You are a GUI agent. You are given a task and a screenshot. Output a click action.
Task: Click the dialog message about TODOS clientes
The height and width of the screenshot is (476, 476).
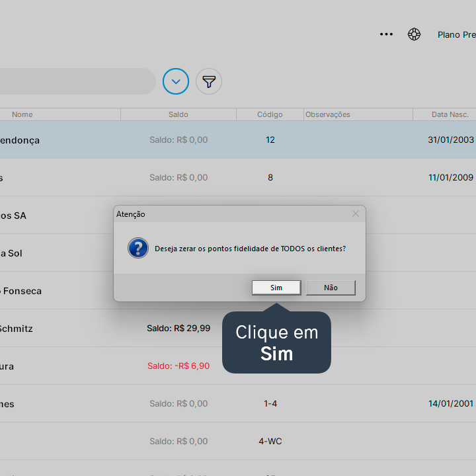pyautogui.click(x=250, y=249)
